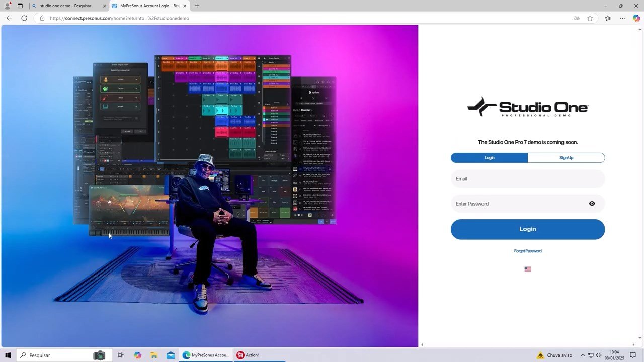
Task: Click the read aloud icon in address bar
Action: click(x=577, y=18)
